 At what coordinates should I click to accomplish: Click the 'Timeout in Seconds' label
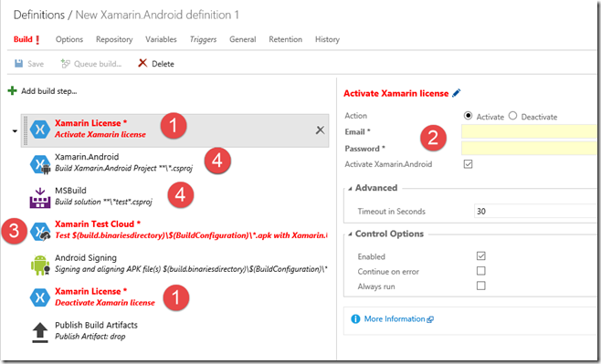391,212
